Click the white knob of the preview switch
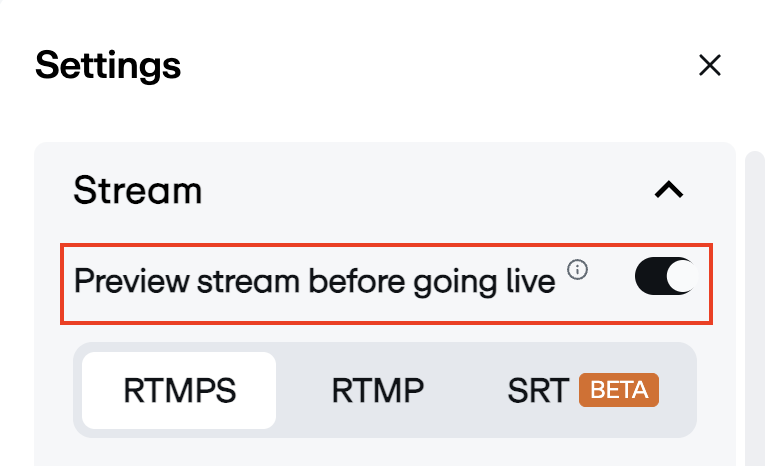 679,277
